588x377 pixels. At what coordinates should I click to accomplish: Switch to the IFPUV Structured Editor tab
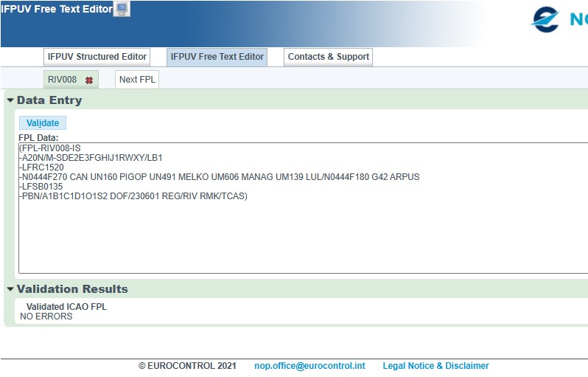[97, 57]
